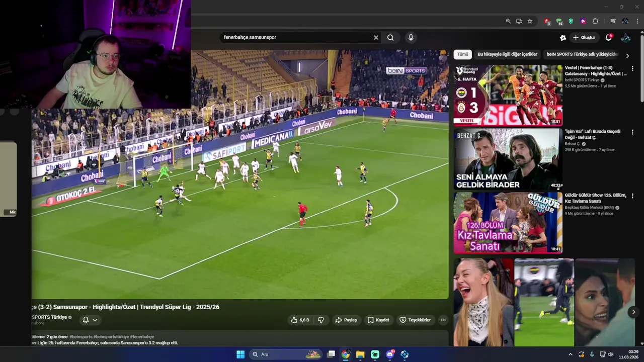
Task: Open the Behzat Ç. channel name
Action: click(x=573, y=144)
